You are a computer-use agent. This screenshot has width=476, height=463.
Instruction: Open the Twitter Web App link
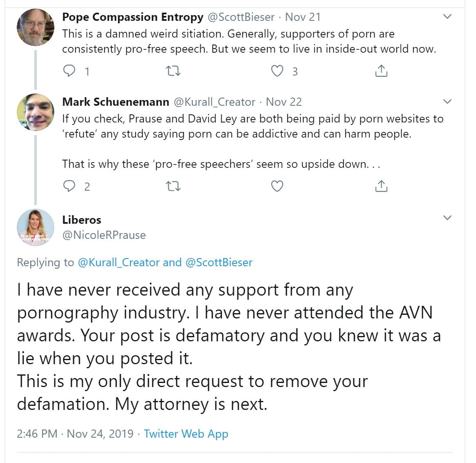coord(186,434)
